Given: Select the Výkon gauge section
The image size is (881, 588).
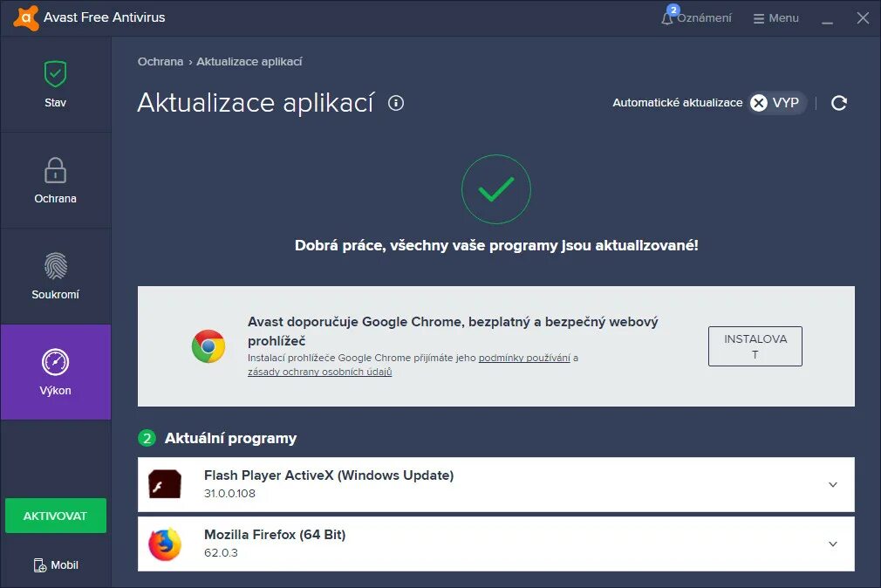Looking at the screenshot, I should click(x=56, y=373).
